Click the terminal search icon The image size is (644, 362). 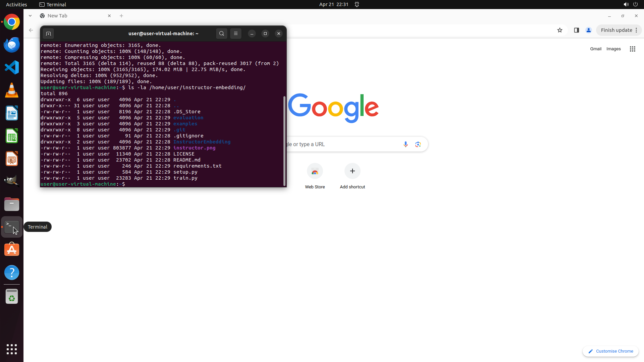[221, 34]
